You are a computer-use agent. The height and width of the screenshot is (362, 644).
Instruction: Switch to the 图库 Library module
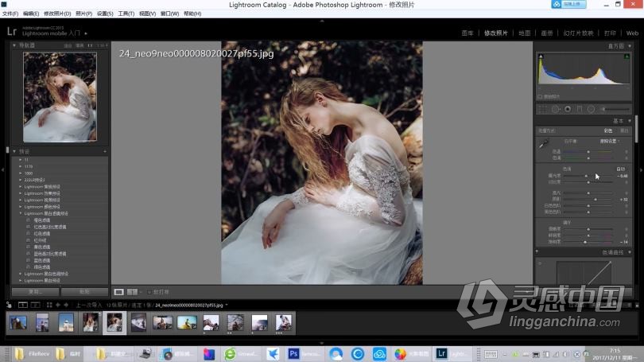click(x=467, y=33)
